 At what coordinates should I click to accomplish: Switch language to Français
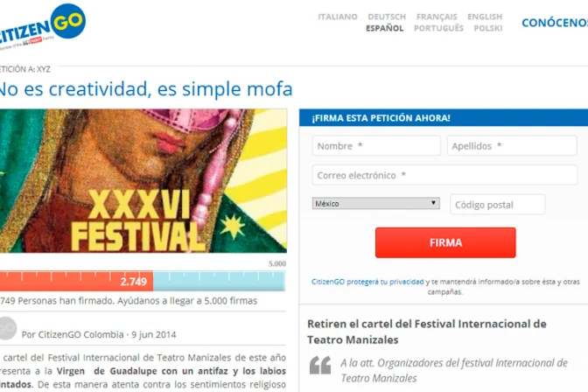437,17
